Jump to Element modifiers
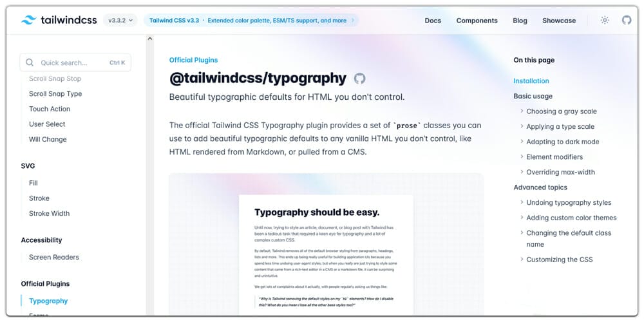644x322 pixels. (554, 157)
